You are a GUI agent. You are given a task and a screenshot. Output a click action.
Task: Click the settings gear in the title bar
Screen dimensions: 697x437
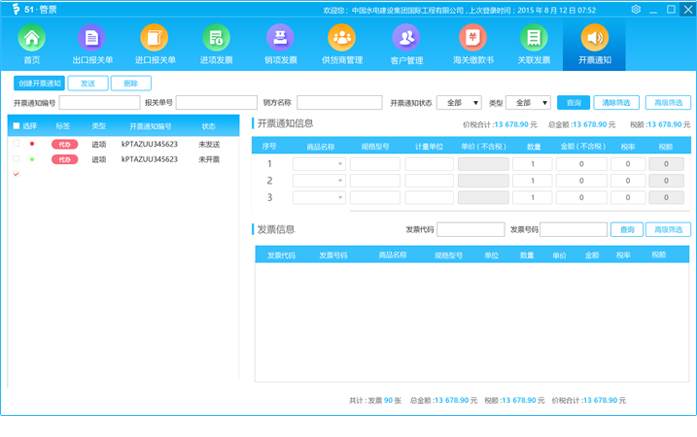[x=636, y=9]
